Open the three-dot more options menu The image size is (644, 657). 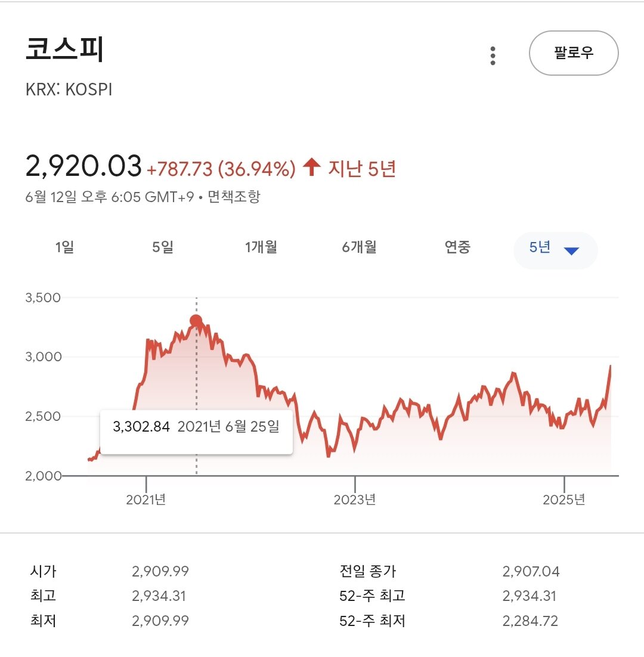click(493, 55)
